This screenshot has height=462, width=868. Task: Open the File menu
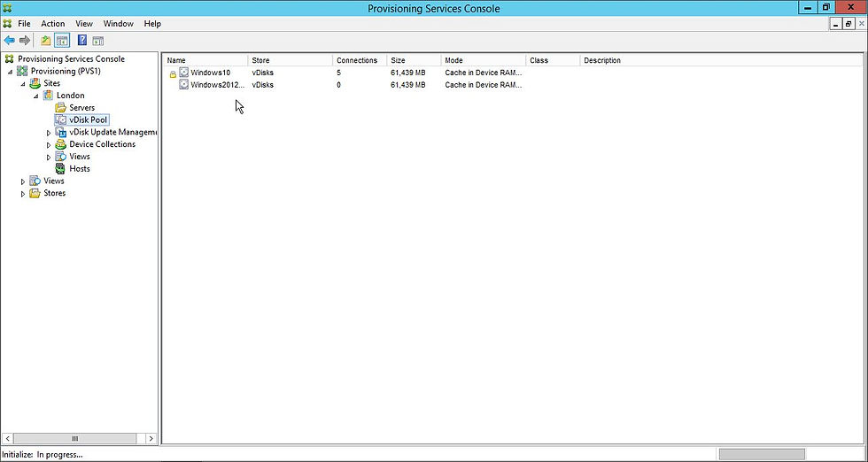[24, 24]
